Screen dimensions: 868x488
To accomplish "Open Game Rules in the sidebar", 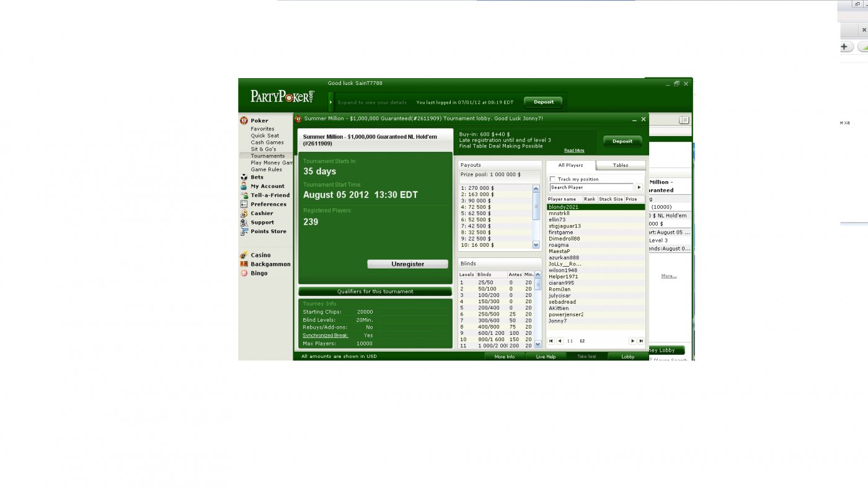I will coord(266,169).
